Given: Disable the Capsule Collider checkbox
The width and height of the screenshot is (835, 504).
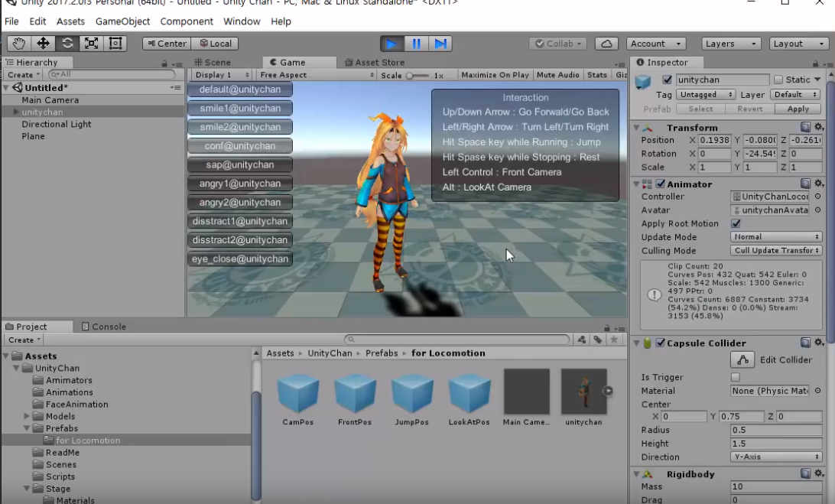Looking at the screenshot, I should [x=661, y=343].
